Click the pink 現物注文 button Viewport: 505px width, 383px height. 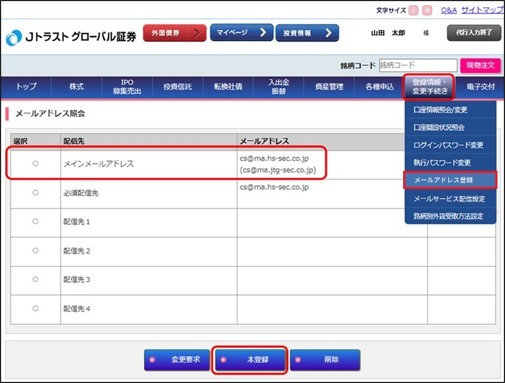(x=480, y=65)
